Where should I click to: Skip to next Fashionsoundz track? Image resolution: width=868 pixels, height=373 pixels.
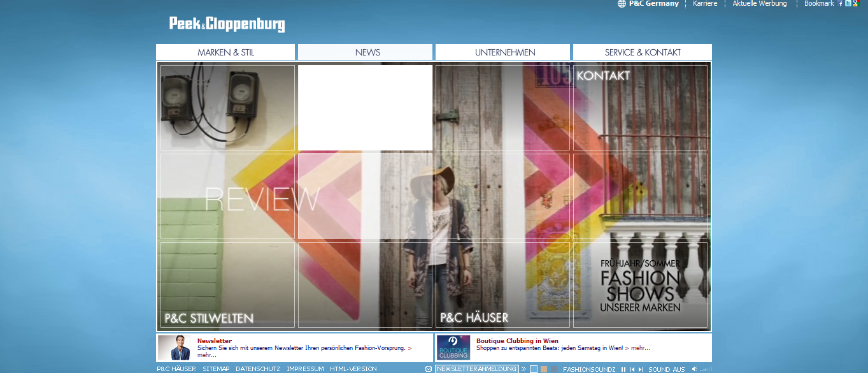coord(640,369)
